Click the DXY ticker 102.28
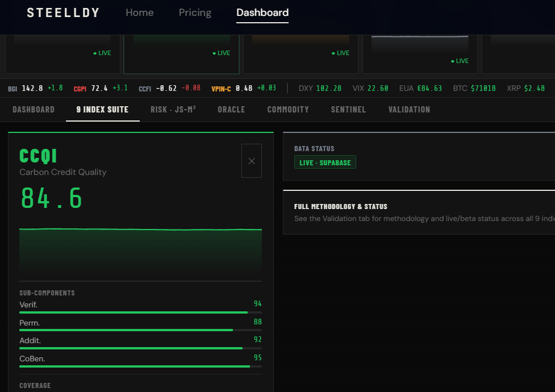Viewport: 555px width, 392px height. [x=329, y=88]
